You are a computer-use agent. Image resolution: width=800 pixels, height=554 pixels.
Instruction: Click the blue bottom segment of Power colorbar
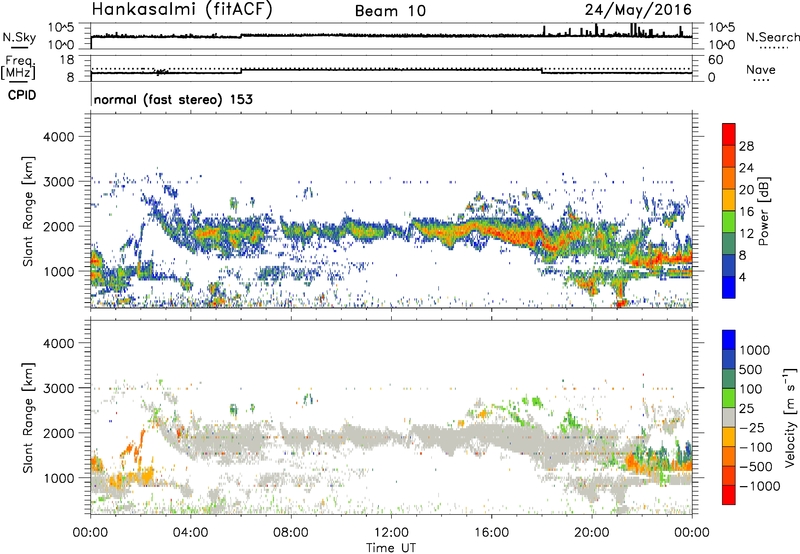729,287
